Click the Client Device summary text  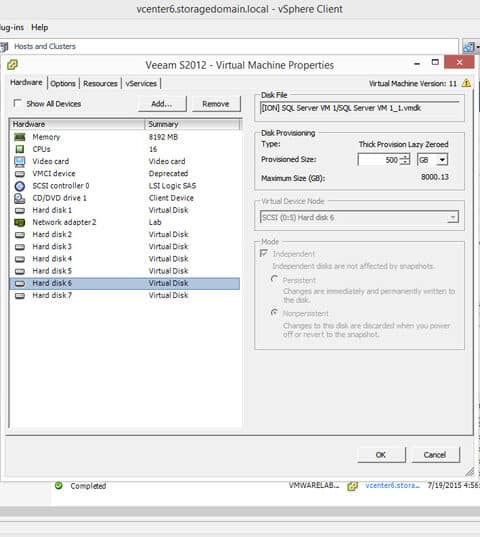coord(171,198)
